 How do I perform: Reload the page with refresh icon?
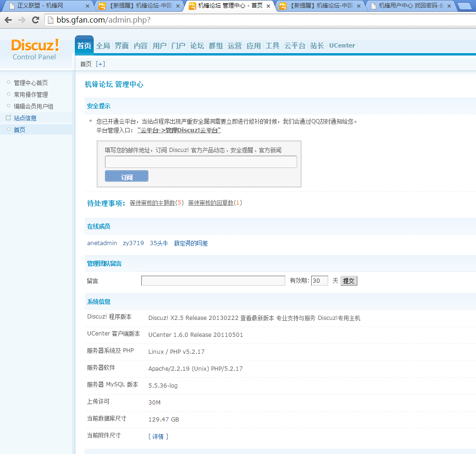pos(35,20)
